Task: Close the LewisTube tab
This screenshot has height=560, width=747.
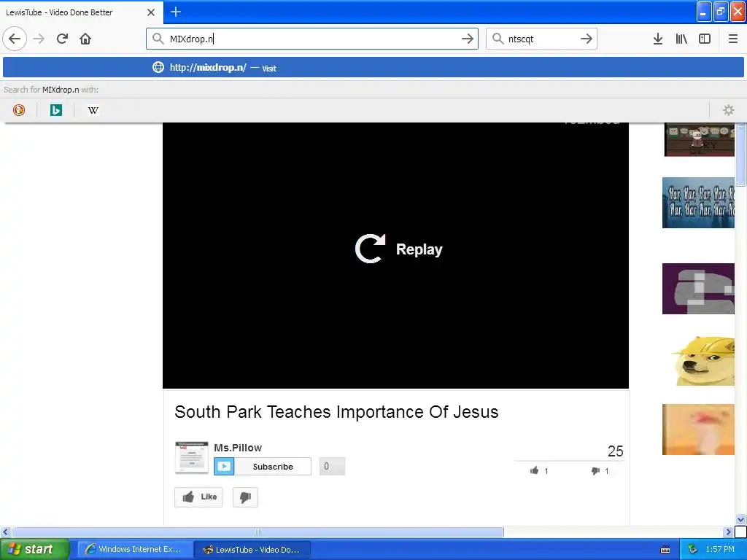Action: [x=151, y=12]
